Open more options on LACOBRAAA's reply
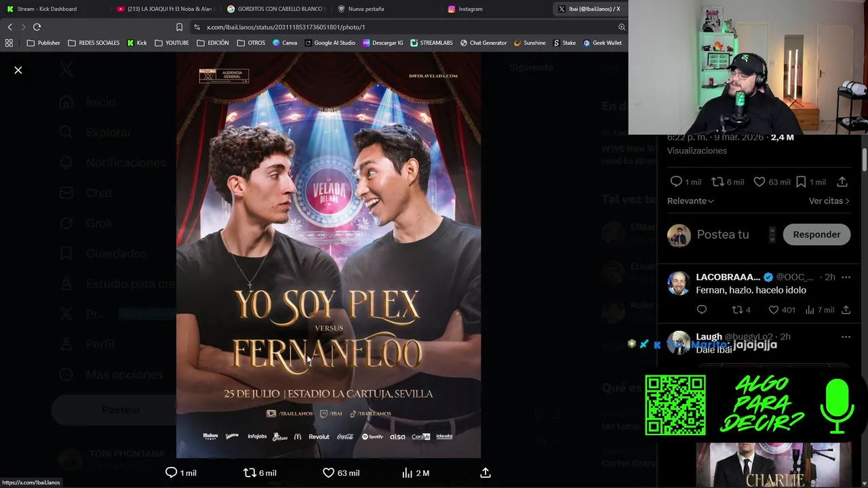Image resolution: width=868 pixels, height=488 pixels. coord(846,277)
